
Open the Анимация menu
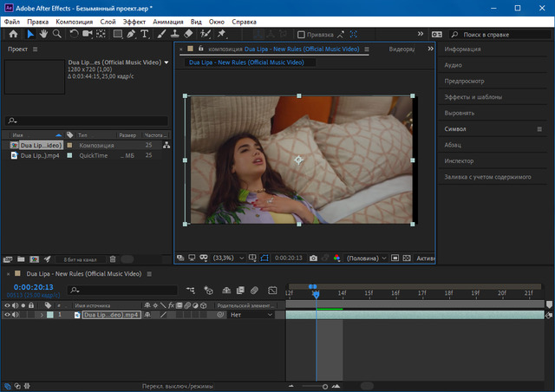pos(168,20)
